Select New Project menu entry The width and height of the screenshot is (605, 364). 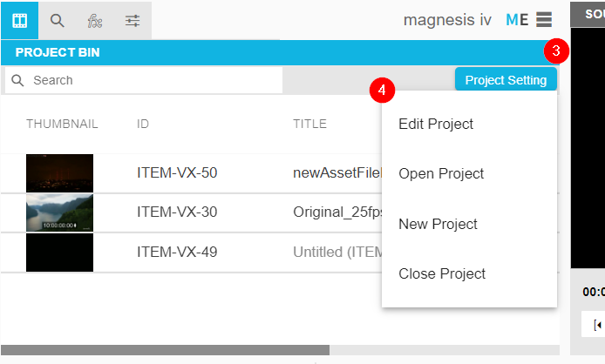[438, 224]
